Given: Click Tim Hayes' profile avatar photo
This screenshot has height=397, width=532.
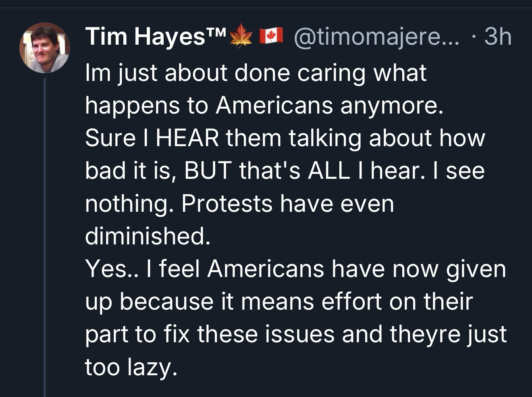Looking at the screenshot, I should pyautogui.click(x=45, y=48).
